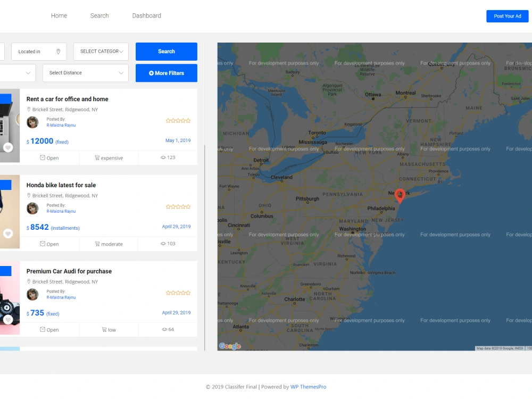Click the Open status on Premium Car Audi listing
This screenshot has width=532, height=399.
point(49,330)
